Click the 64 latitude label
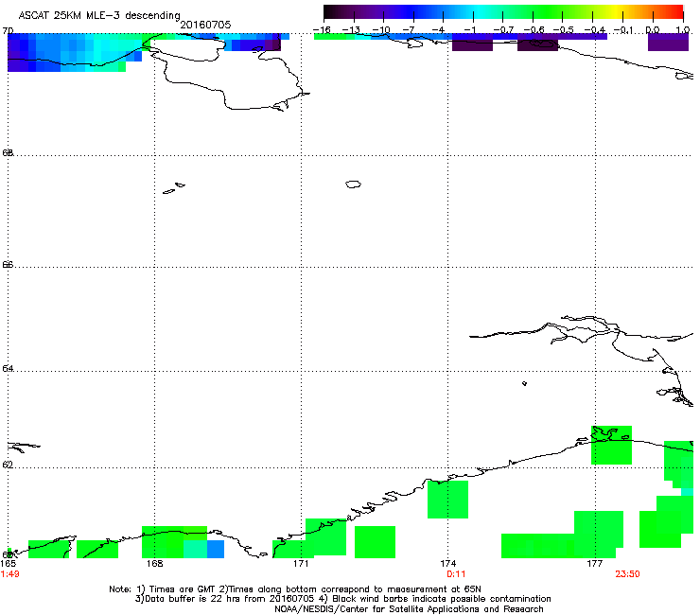 tap(8, 368)
